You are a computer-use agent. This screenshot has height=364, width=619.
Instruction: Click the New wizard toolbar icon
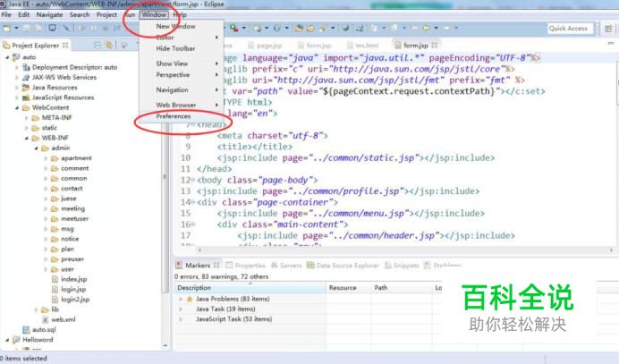coord(7,28)
